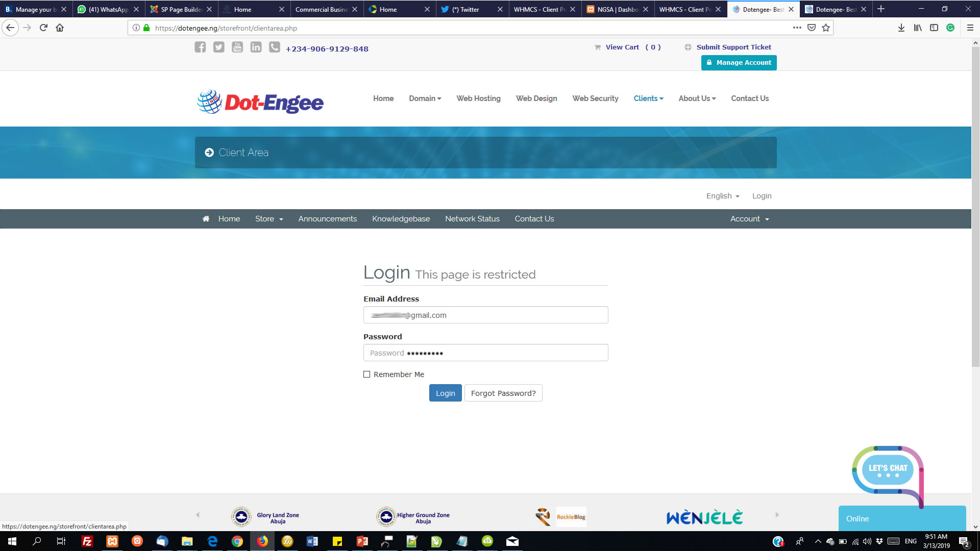Expand the About Us dropdown menu
The height and width of the screenshot is (551, 980).
(x=697, y=98)
